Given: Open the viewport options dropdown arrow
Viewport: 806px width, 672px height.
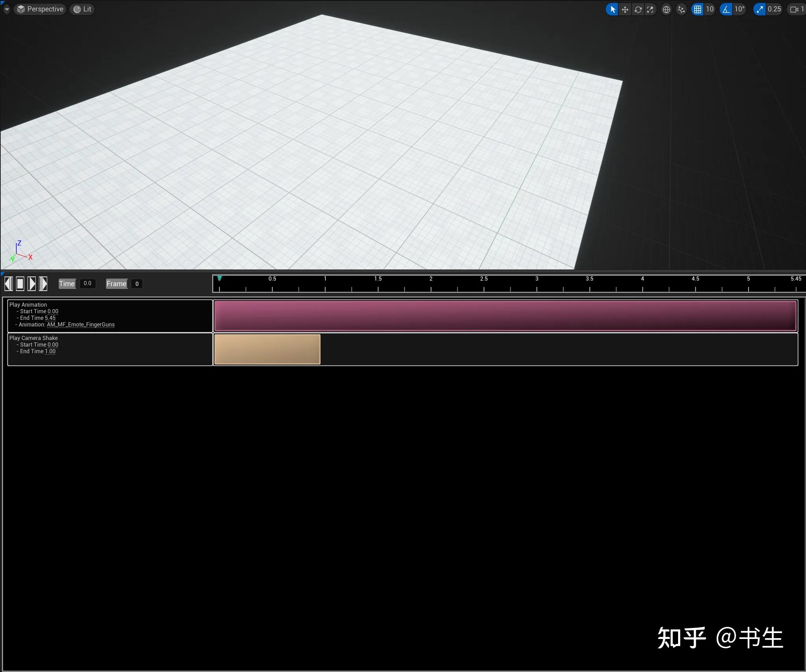Looking at the screenshot, I should [7, 9].
